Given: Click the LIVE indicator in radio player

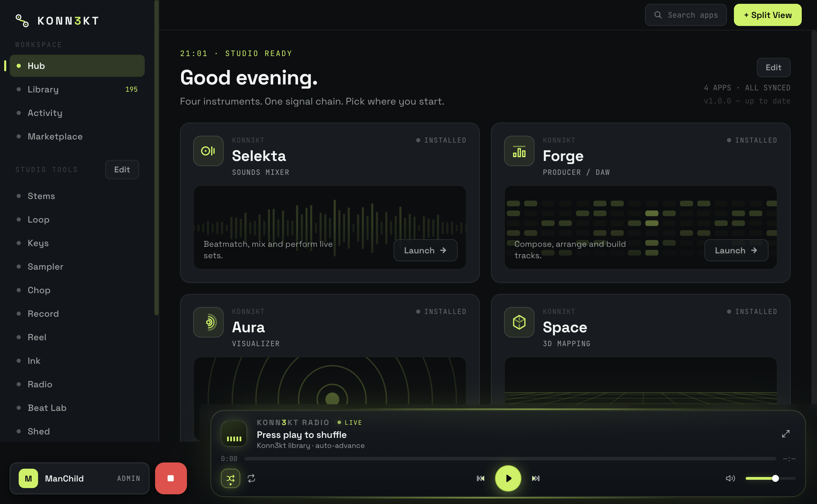Looking at the screenshot, I should coord(350,423).
